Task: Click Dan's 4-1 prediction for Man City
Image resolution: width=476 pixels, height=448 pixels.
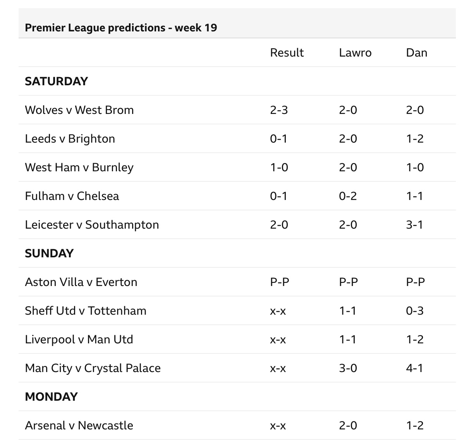Action: (414, 368)
